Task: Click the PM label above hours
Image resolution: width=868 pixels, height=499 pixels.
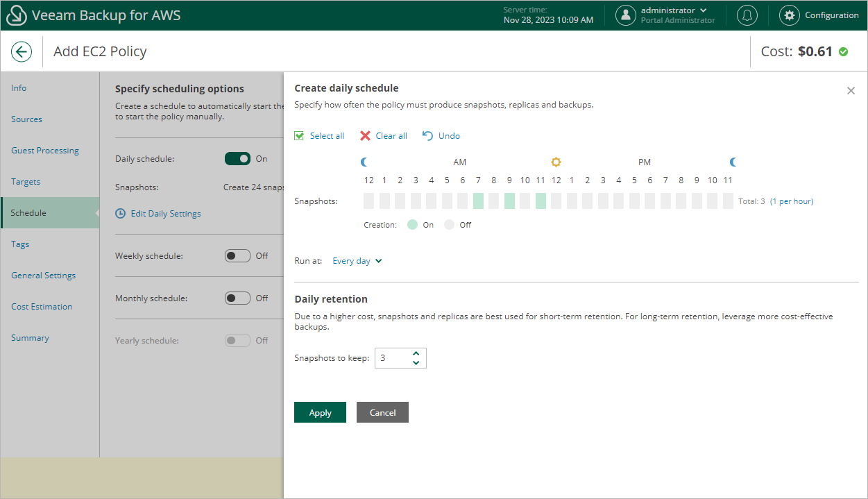Action: click(x=645, y=162)
